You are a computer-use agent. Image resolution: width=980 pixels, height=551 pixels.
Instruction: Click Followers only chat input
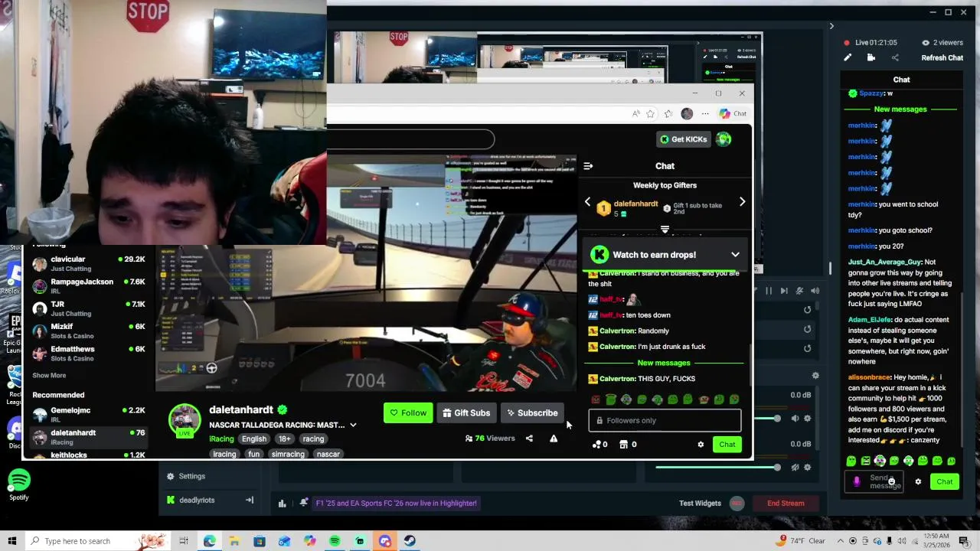(x=665, y=420)
